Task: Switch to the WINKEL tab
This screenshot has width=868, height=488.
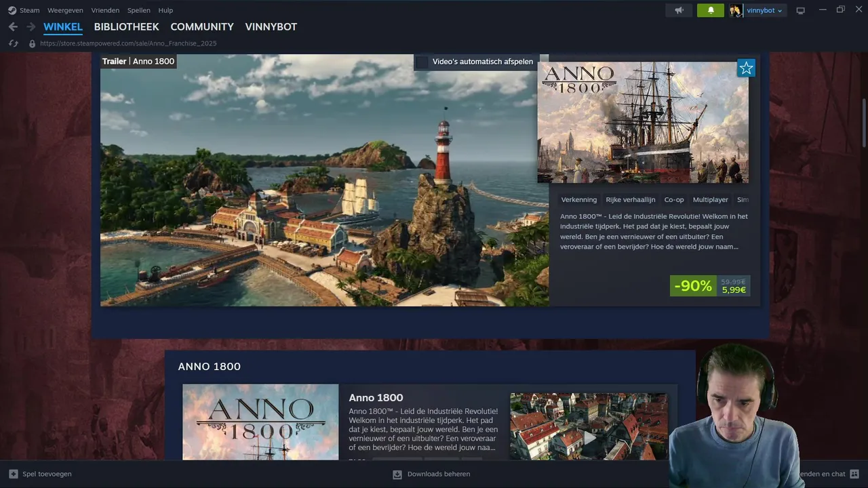Action: [x=63, y=27]
